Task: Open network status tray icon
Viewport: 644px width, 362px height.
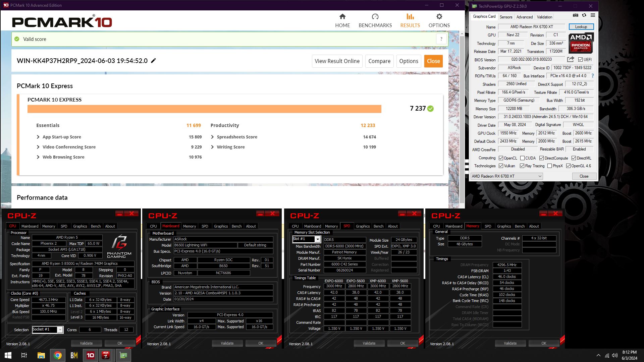Action: tap(607, 355)
